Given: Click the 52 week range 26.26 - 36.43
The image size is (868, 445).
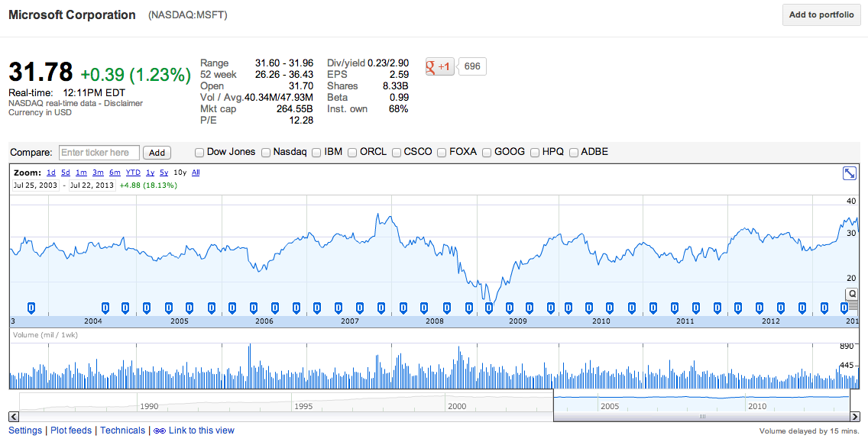Looking at the screenshot, I should tap(284, 75).
